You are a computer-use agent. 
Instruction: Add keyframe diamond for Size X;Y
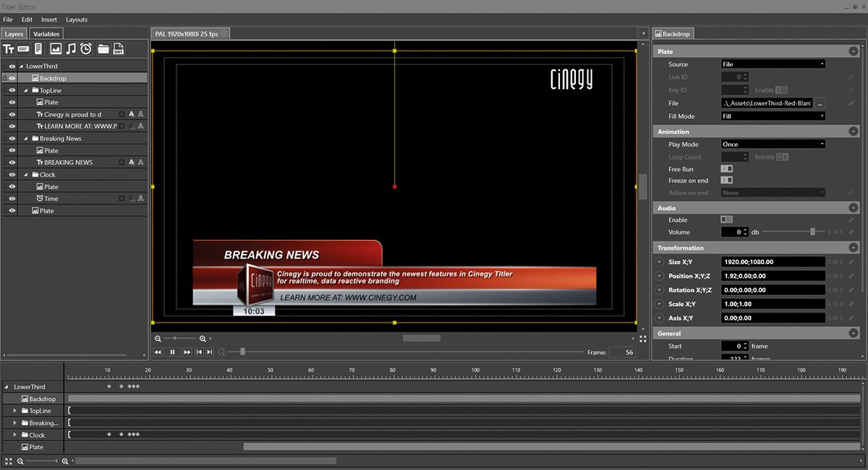(x=835, y=262)
